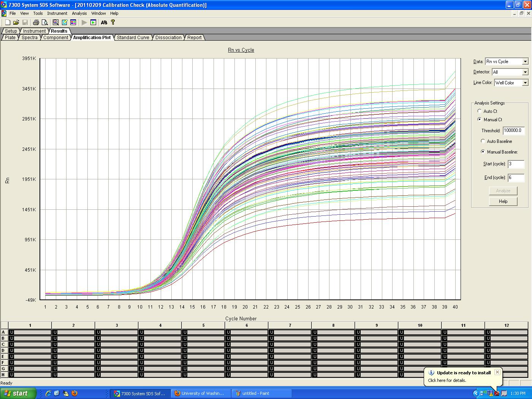532x399 pixels.
Task: Click the green Start run icon
Action: pos(93,22)
